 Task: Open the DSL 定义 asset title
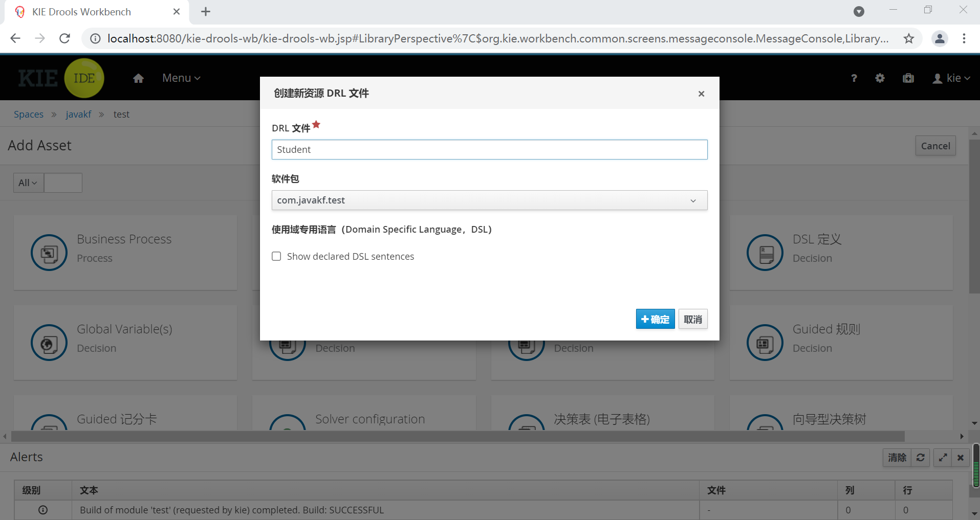point(817,239)
